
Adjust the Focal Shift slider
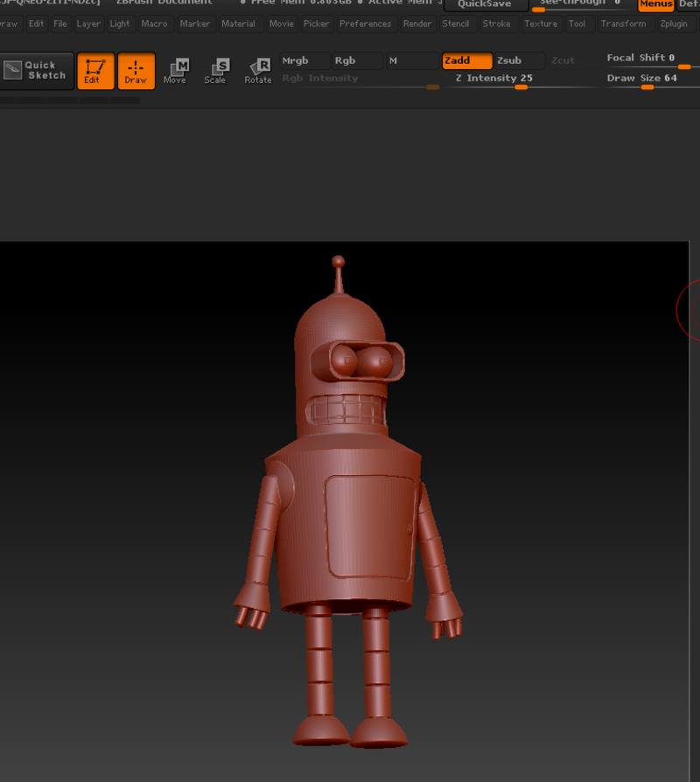653,61
